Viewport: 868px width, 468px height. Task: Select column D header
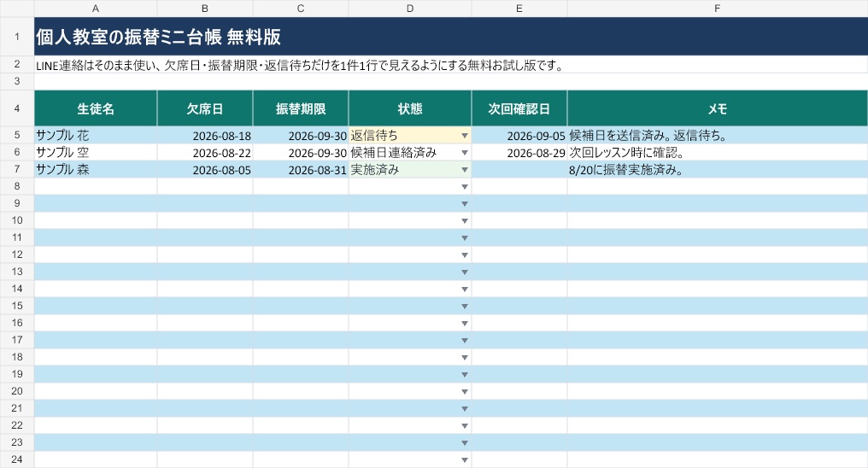tap(410, 9)
